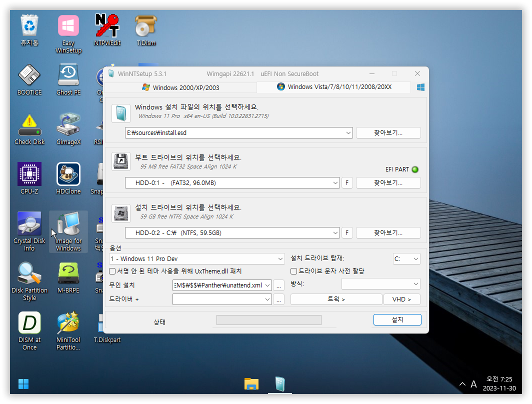532x404 pixels.
Task: Click the Windows installation source file icon
Action: pyautogui.click(x=121, y=113)
